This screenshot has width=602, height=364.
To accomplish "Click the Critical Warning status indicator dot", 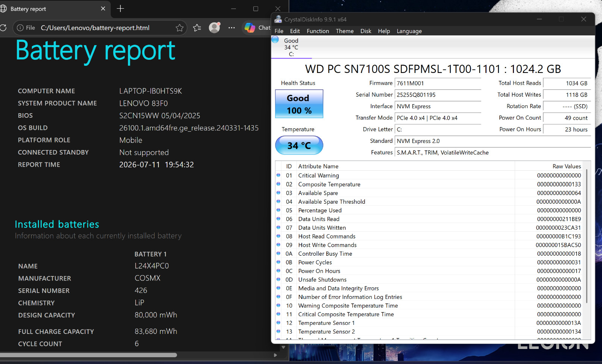I will [x=278, y=175].
